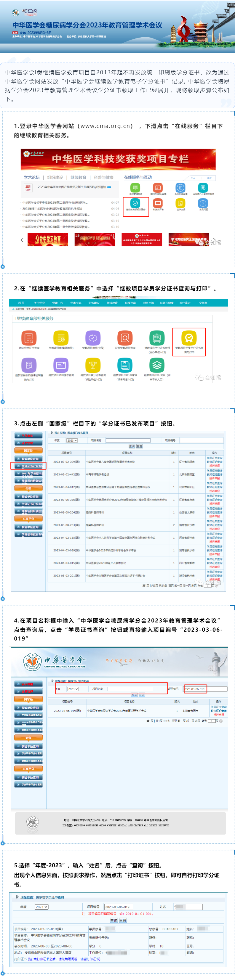
Task: Click 查询 button under 项目名称 in step 3
Action: coord(132,446)
